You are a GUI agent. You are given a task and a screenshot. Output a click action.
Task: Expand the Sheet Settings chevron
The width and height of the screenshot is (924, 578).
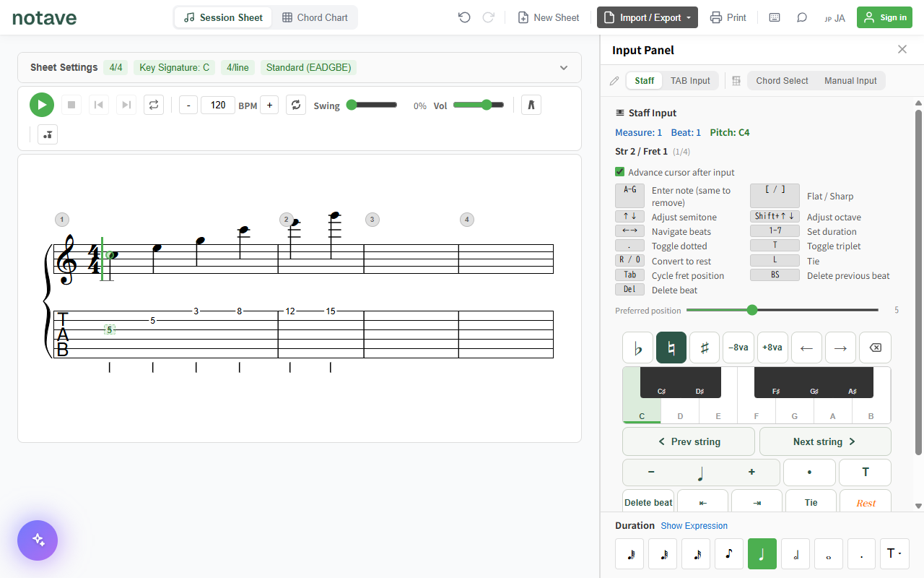click(564, 68)
